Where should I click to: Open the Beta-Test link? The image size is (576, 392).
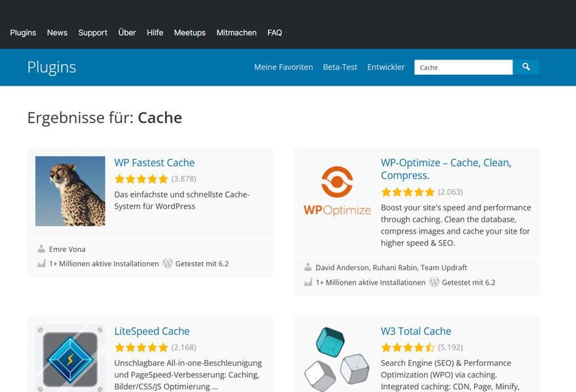click(340, 67)
